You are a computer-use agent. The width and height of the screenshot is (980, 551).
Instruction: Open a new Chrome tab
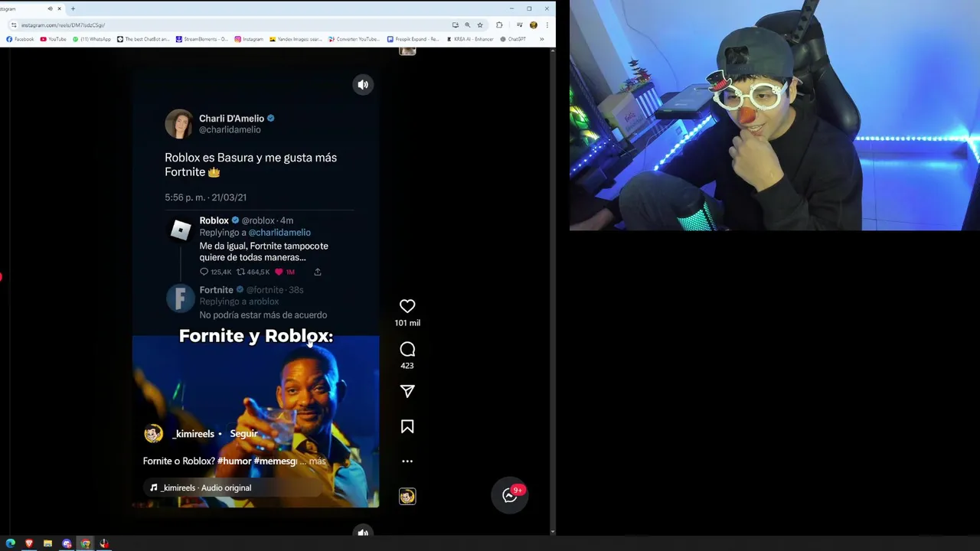[73, 8]
